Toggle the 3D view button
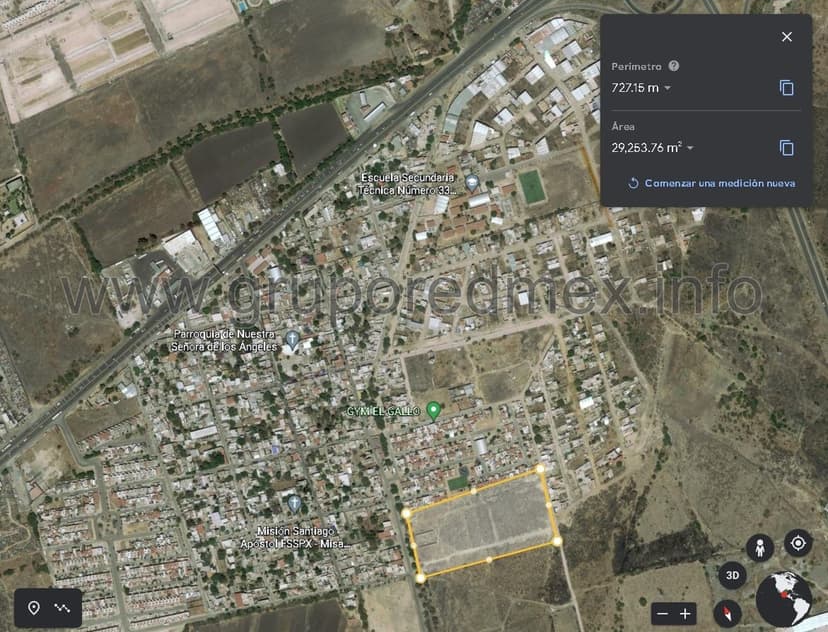 tap(732, 576)
